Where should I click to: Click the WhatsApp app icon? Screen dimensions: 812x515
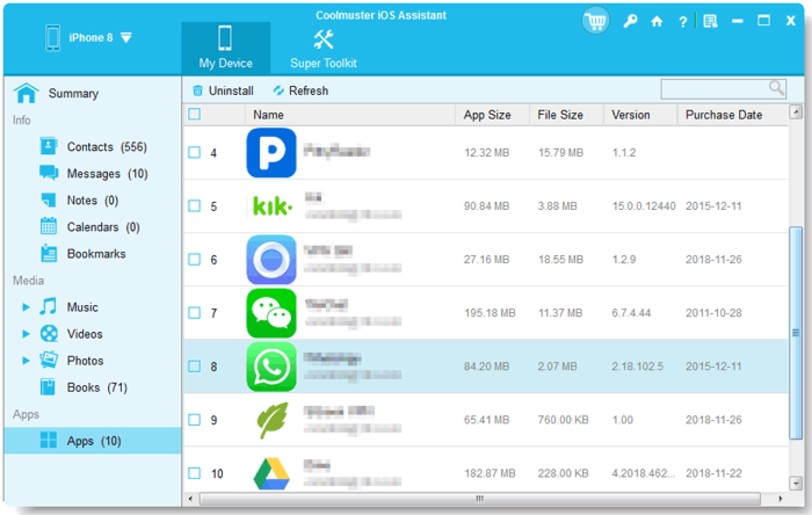point(272,367)
